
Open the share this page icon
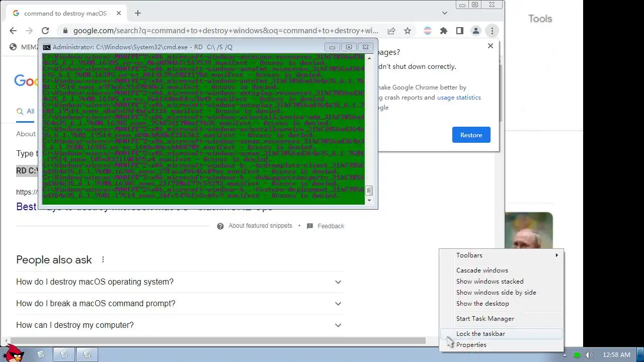(391, 31)
